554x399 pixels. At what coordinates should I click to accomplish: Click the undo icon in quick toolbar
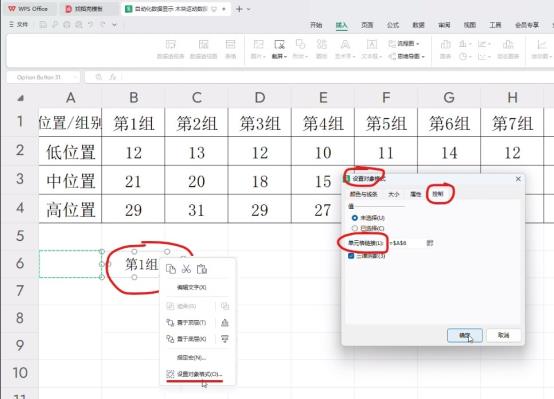[x=91, y=24]
